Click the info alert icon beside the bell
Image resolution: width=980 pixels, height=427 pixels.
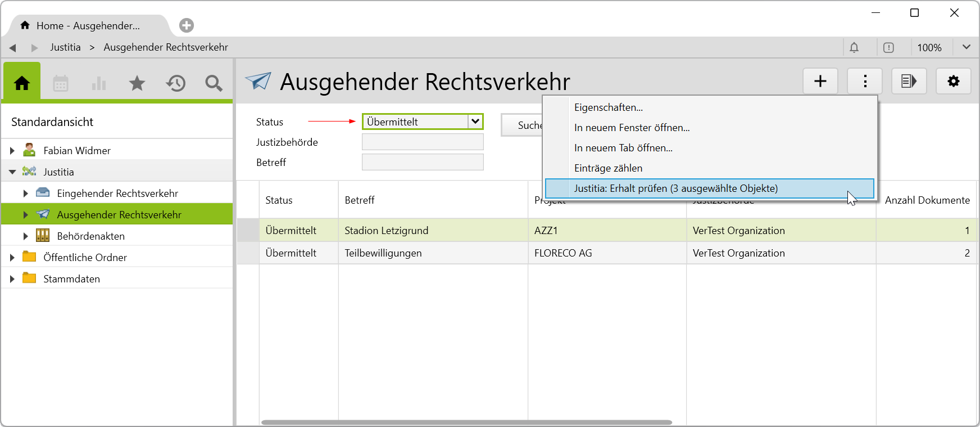tap(888, 47)
